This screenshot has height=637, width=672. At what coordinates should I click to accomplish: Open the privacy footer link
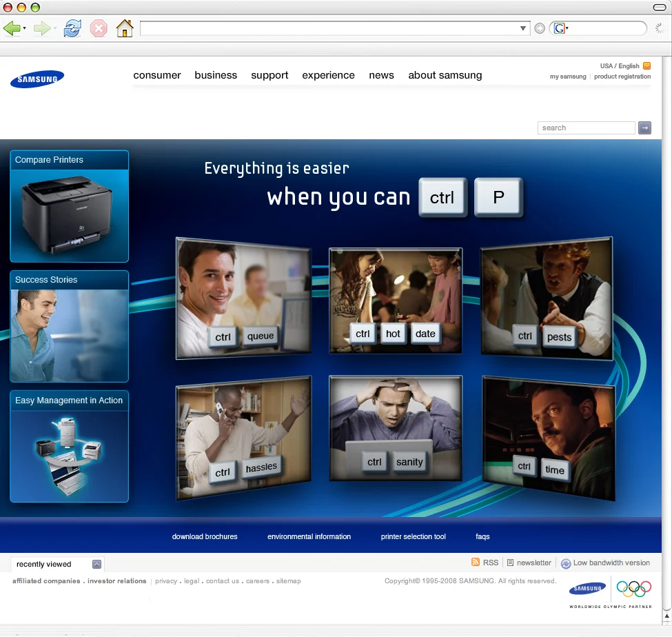point(166,581)
